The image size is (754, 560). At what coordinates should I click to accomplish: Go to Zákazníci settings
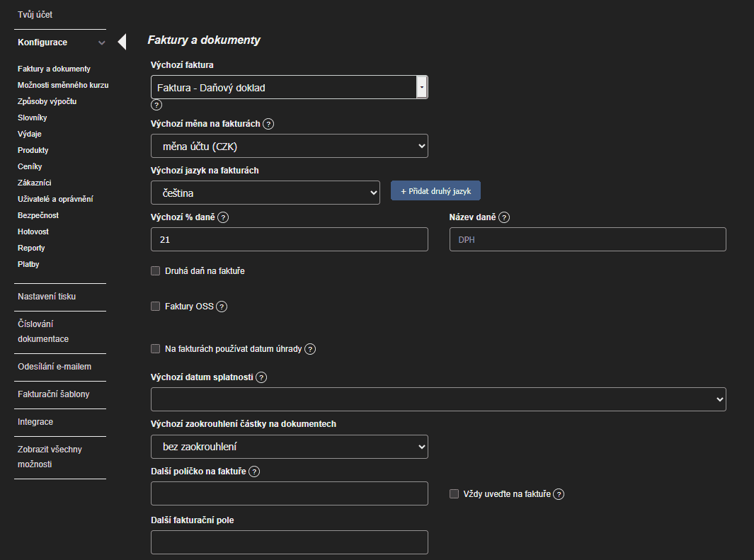coord(34,183)
